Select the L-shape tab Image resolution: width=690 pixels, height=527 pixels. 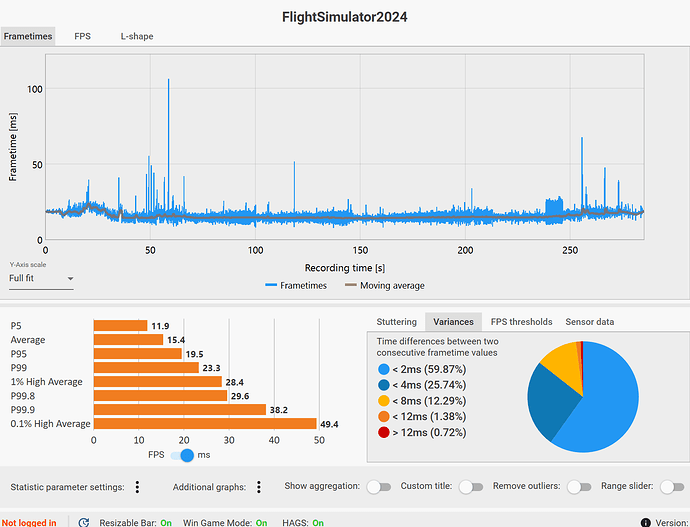pos(137,36)
